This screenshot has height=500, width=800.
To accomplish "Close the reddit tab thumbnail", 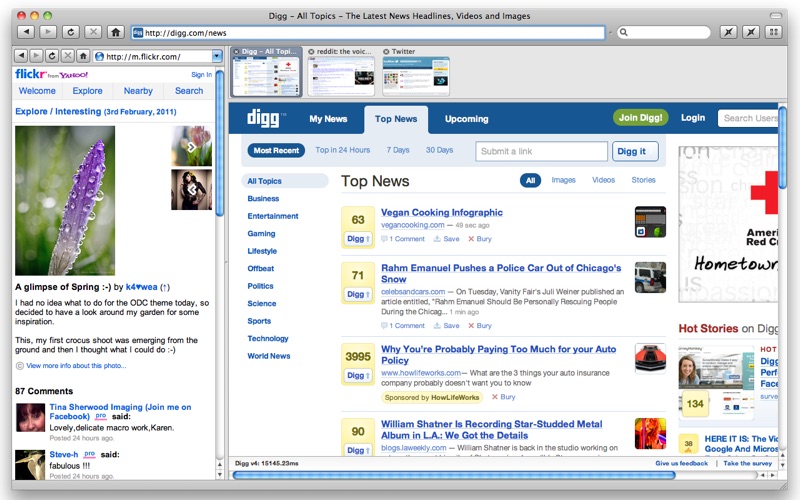I will [312, 51].
